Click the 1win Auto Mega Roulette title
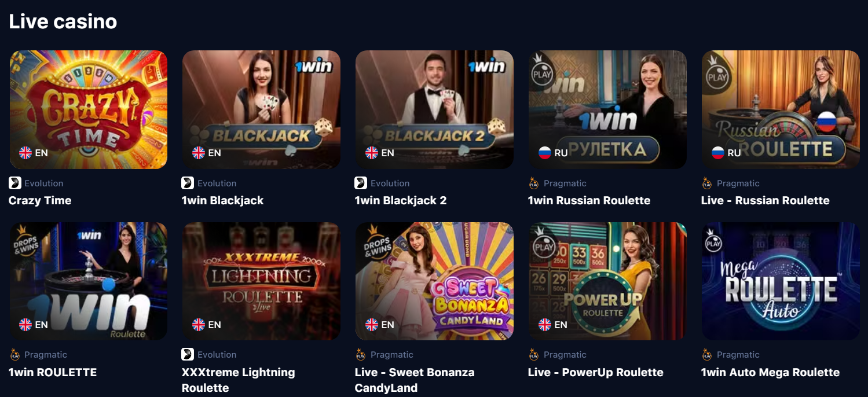This screenshot has width=868, height=397. pos(770,373)
